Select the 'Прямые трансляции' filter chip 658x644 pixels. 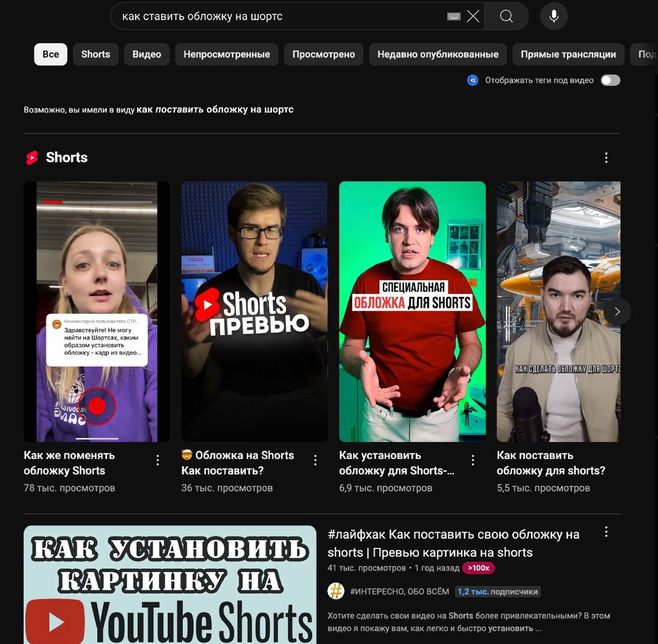pos(568,54)
